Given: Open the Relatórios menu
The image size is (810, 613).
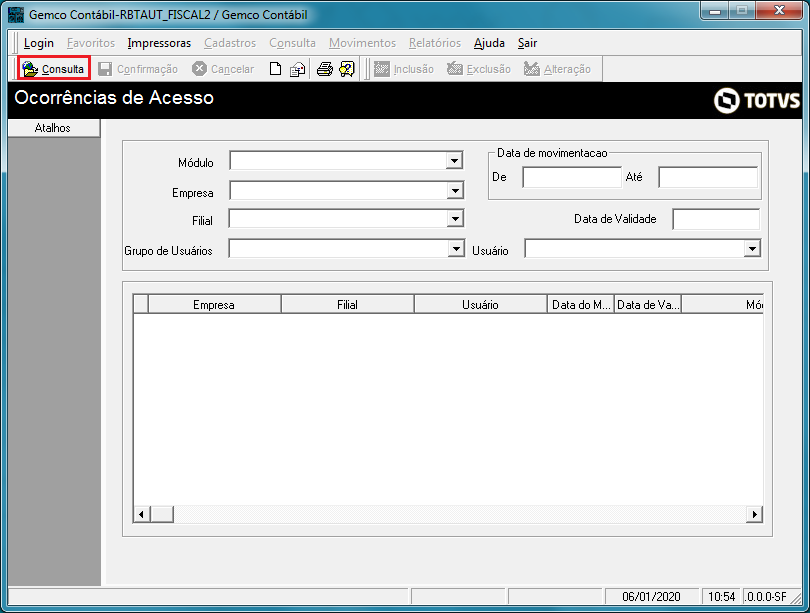Looking at the screenshot, I should [x=435, y=43].
